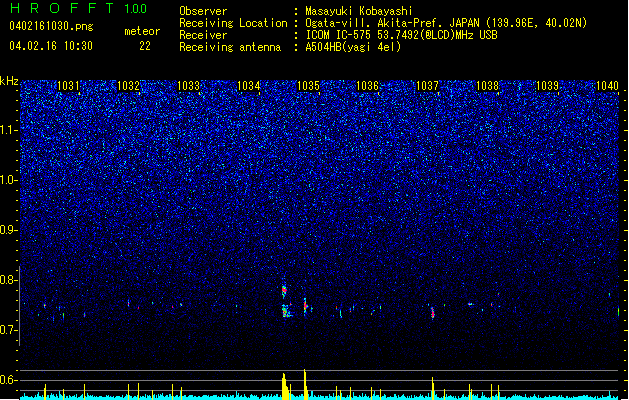629x400 pixels.
Task: Click the tallest yellow power spike under 1035
Action: 305,384
